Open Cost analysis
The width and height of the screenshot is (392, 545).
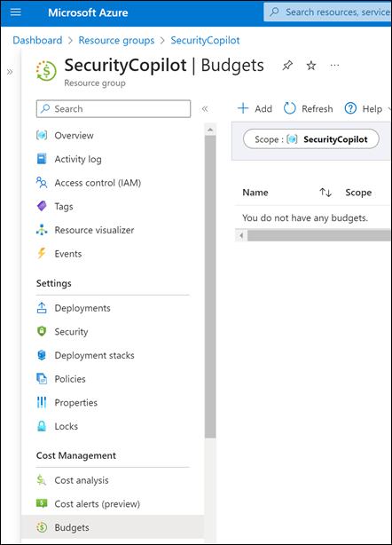click(x=82, y=480)
